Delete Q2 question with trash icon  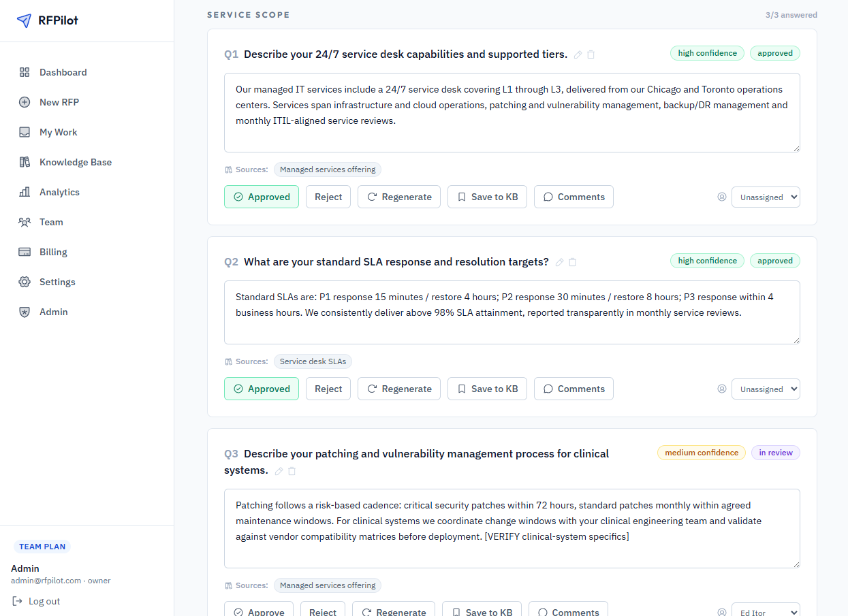[x=572, y=262]
